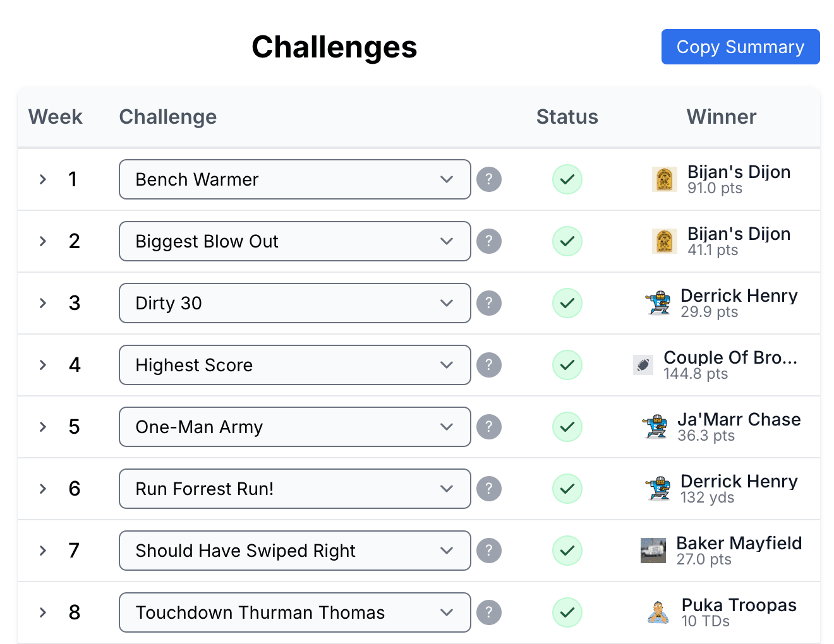This screenshot has width=834, height=644.
Task: Toggle the completed status check for Week 2
Action: click(x=567, y=241)
